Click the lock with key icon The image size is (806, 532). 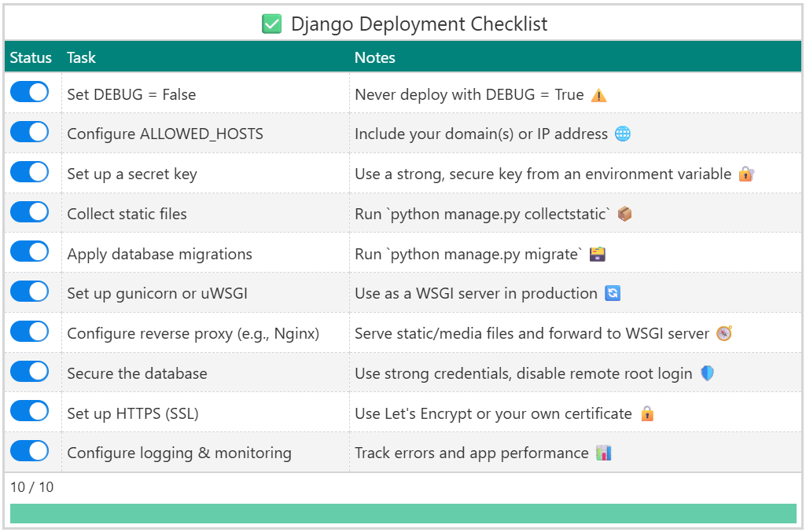tap(746, 174)
